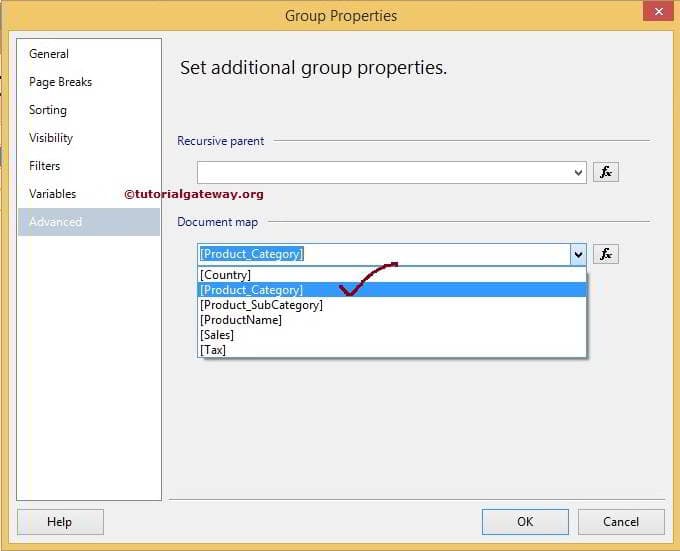680x551 pixels.
Task: Open the General page
Action: (x=89, y=54)
